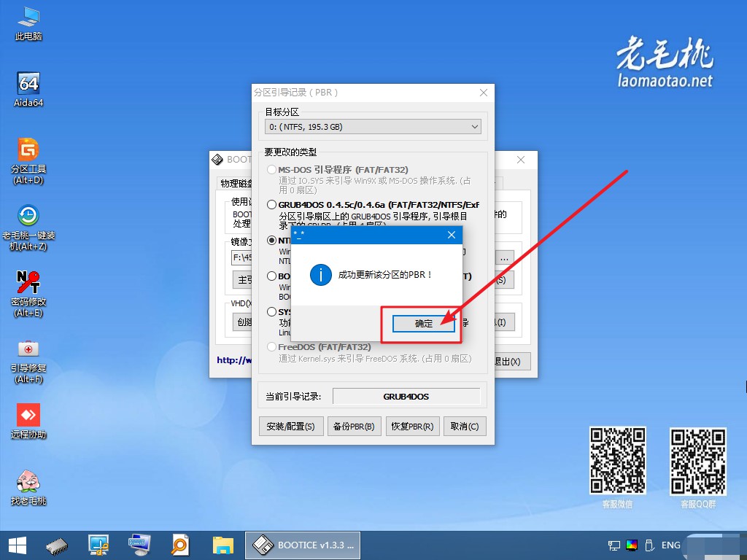
Task: Switch ENG input language indicator
Action: pos(671,545)
